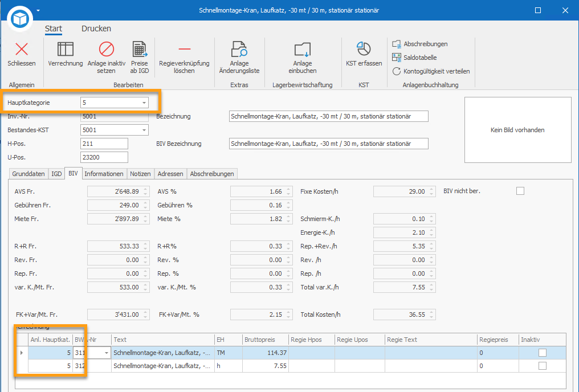Open the Informationen tab
The width and height of the screenshot is (579, 392).
[x=104, y=174]
